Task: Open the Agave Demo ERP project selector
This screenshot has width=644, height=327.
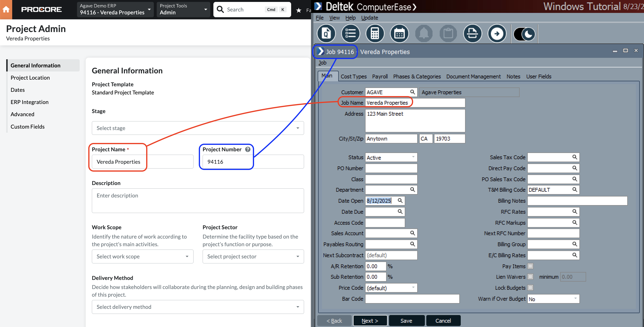Action: click(x=115, y=10)
